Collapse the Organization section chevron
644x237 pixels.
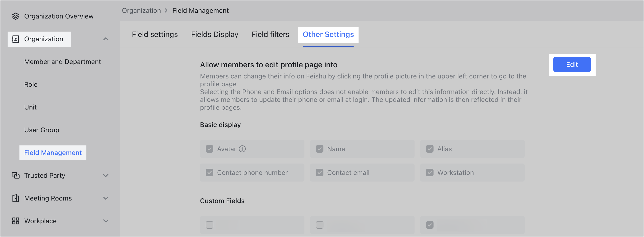click(106, 39)
